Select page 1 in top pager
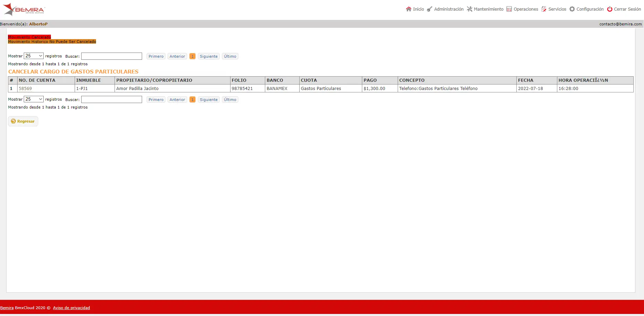 pos(192,56)
